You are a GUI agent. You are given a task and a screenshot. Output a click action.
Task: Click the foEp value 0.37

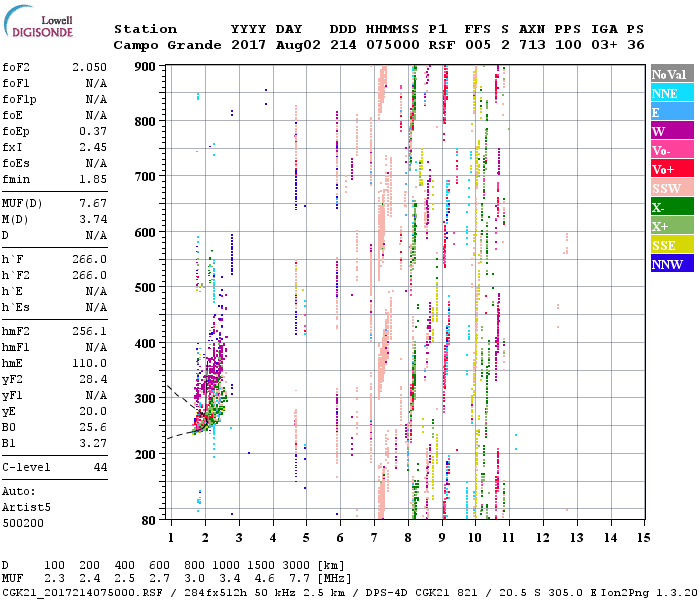pos(93,131)
